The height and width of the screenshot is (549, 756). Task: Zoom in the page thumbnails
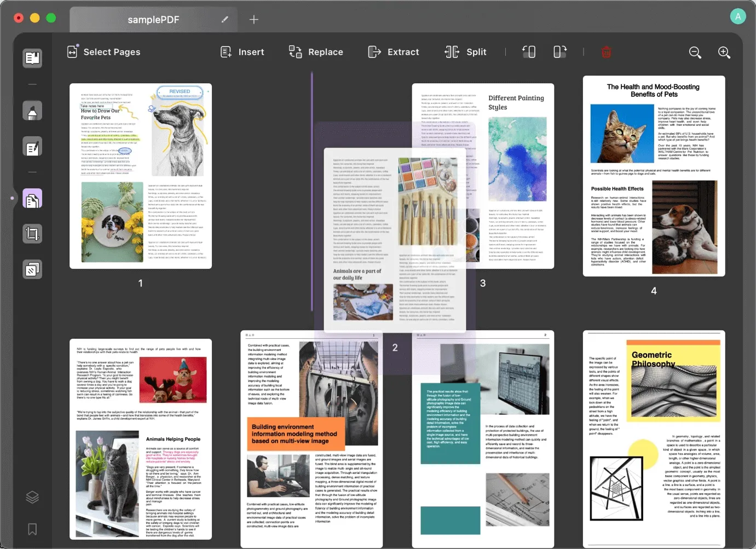click(724, 52)
